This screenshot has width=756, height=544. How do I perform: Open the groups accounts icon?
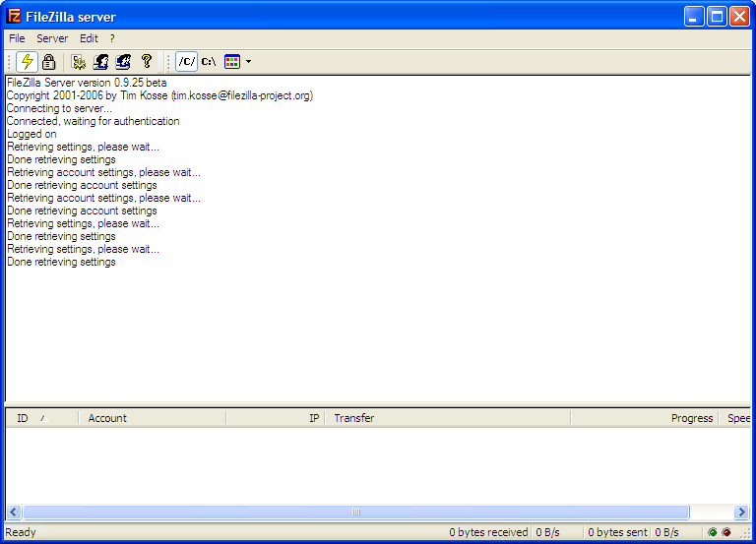click(x=123, y=62)
